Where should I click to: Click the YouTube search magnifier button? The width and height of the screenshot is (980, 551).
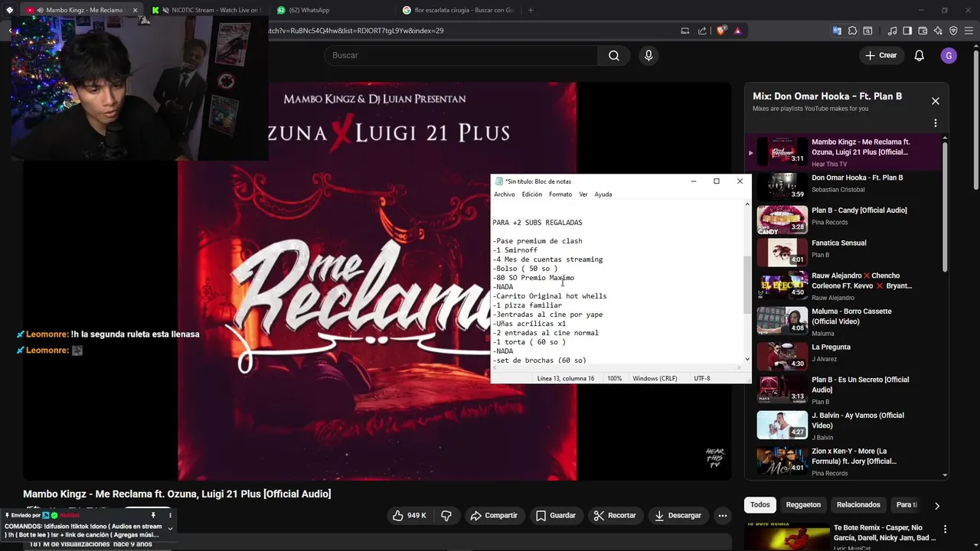[614, 55]
